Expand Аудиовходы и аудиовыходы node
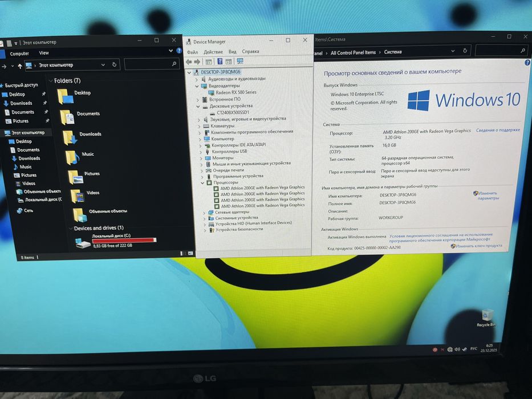This screenshot has width=532, height=399. 196,79
